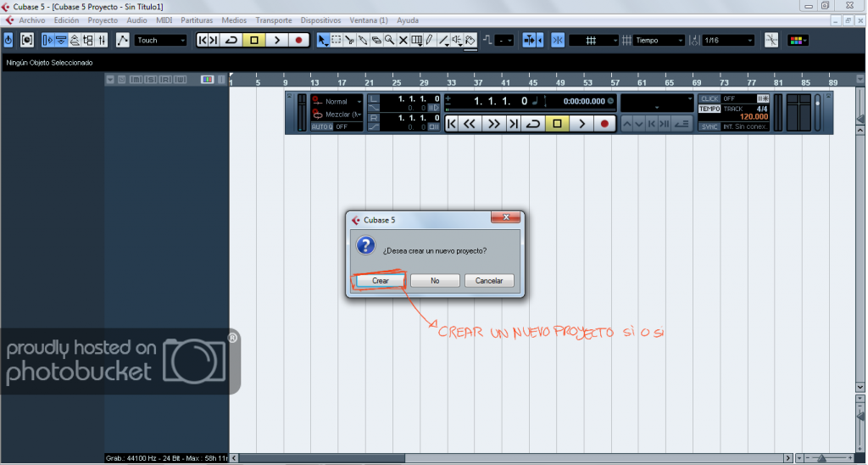Open the Pool window icon
Screen dimensions: 868x465
point(88,40)
